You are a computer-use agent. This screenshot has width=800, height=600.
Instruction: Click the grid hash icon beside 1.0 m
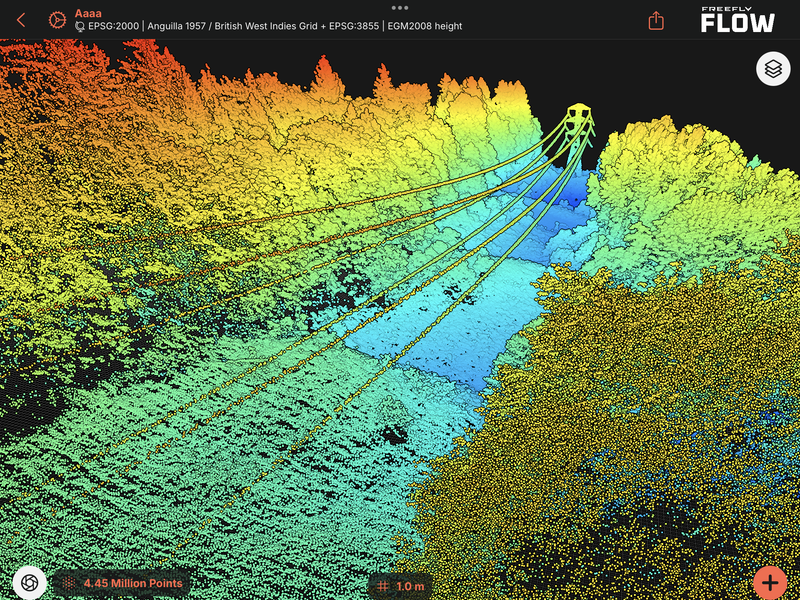click(384, 586)
